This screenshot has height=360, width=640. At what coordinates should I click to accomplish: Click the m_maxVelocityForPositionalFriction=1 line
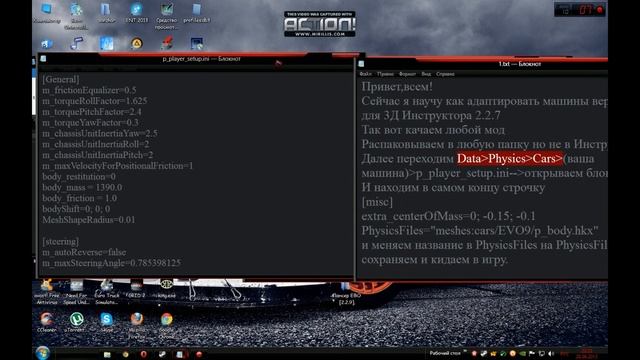tap(117, 166)
